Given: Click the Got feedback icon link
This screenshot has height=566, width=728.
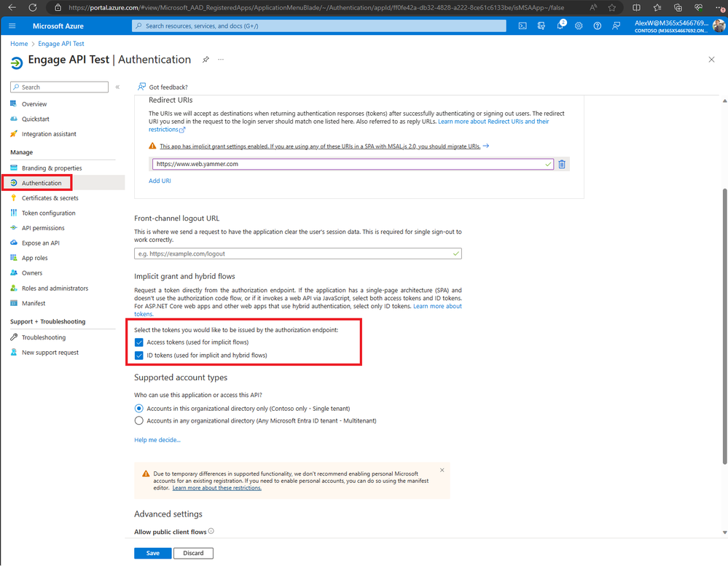Looking at the screenshot, I should point(163,87).
